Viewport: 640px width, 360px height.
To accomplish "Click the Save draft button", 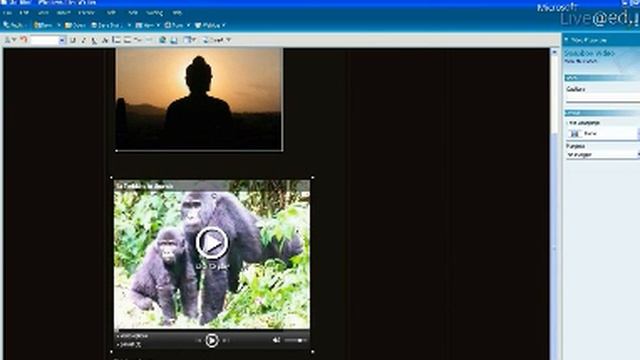I will (107, 25).
